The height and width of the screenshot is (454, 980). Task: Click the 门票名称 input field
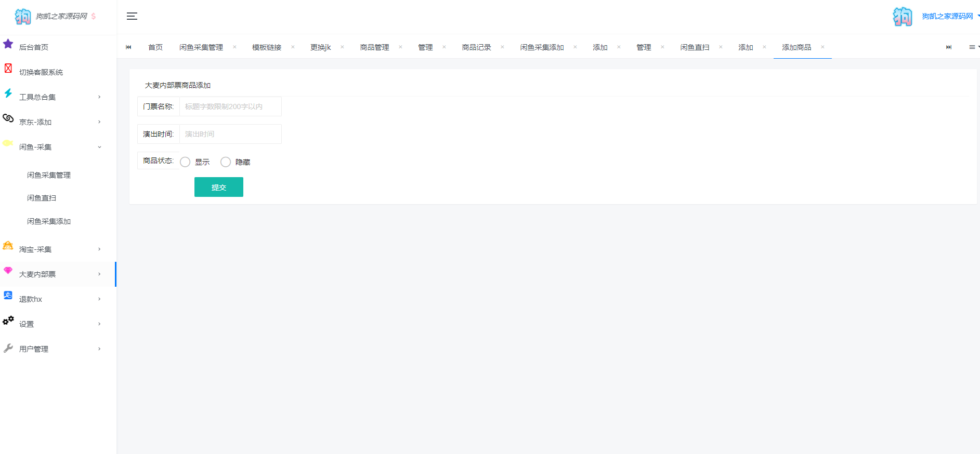tap(230, 106)
